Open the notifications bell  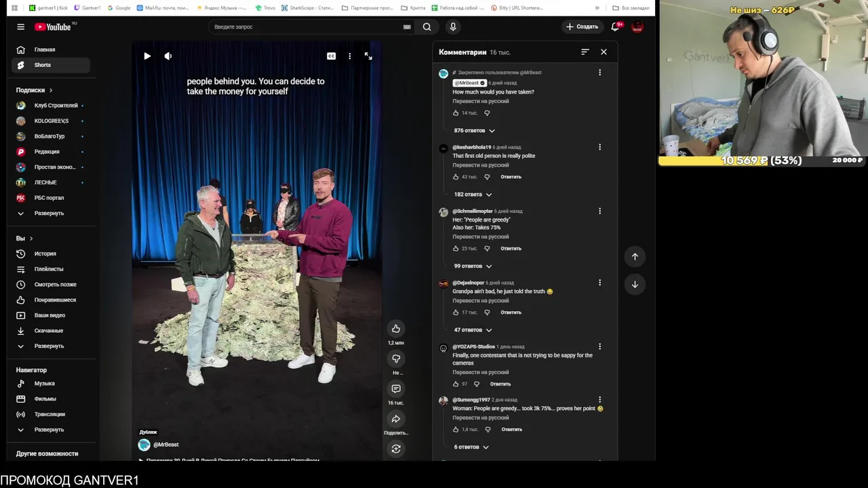[615, 27]
